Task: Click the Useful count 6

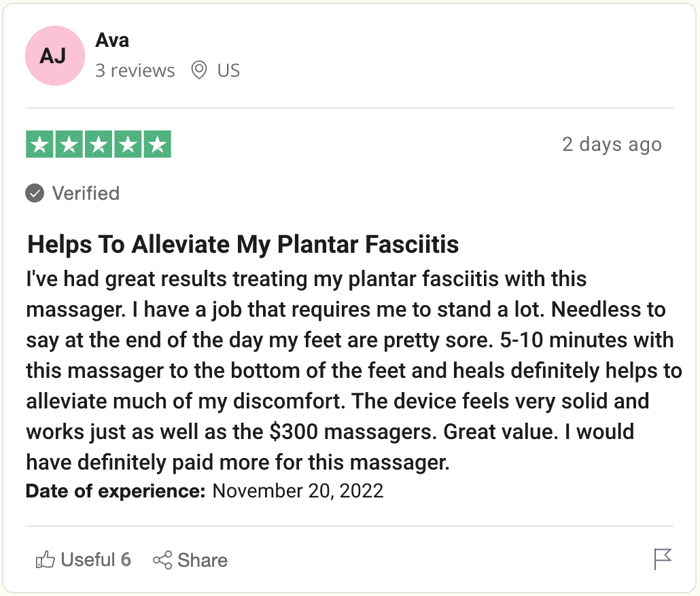Action: click(126, 559)
